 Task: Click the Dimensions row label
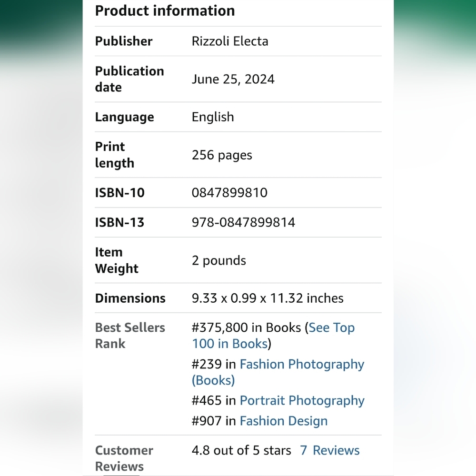(130, 298)
